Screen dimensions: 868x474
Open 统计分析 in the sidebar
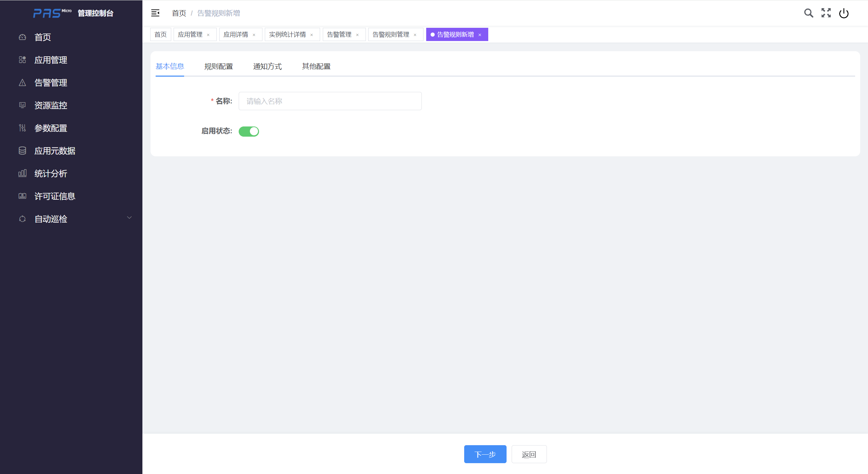[51, 174]
